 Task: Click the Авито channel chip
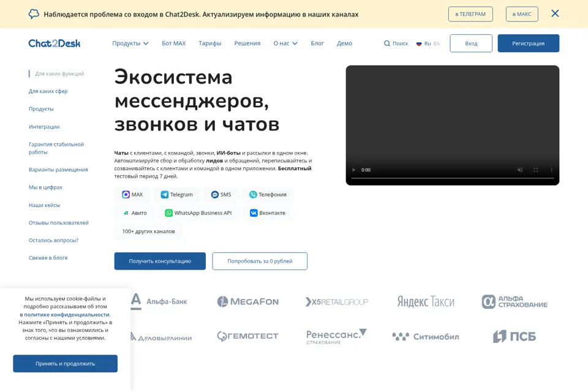pyautogui.click(x=135, y=213)
